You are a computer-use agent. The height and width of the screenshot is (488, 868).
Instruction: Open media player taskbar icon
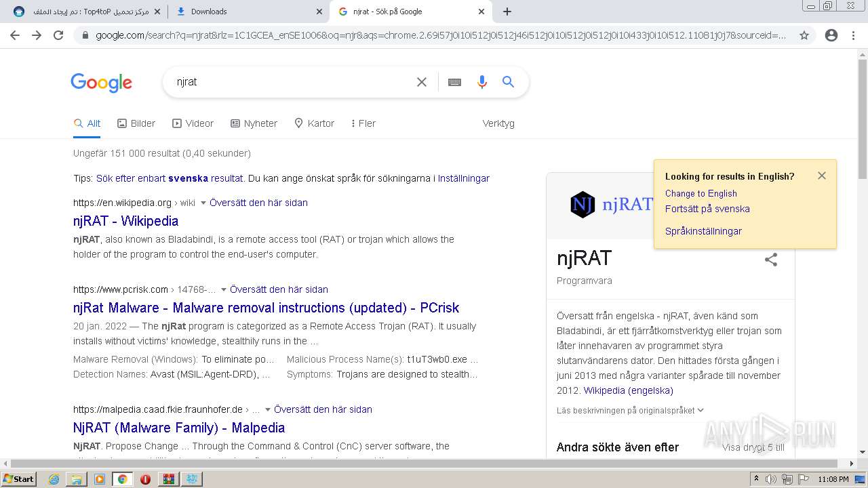pos(100,479)
